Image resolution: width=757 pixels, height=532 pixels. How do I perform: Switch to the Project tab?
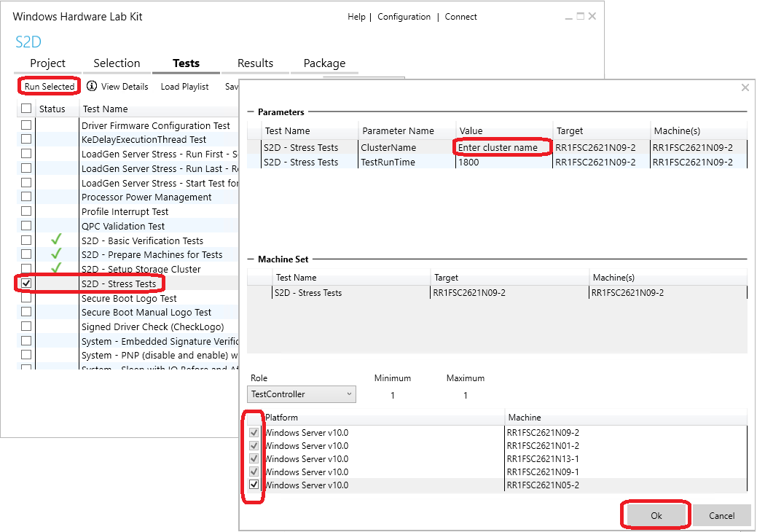click(x=47, y=63)
